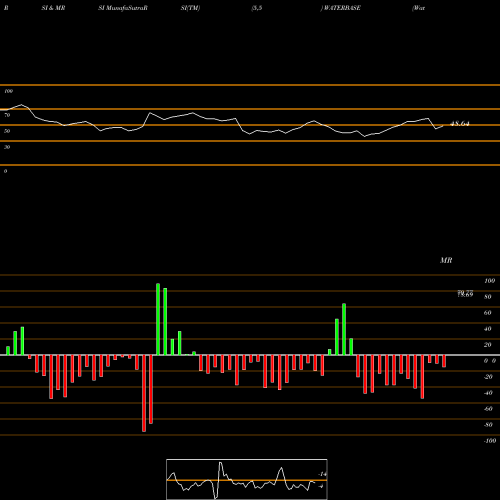500x500 pixels.
Task: Click the 'SI & MR' header text
Action: coord(53,8)
